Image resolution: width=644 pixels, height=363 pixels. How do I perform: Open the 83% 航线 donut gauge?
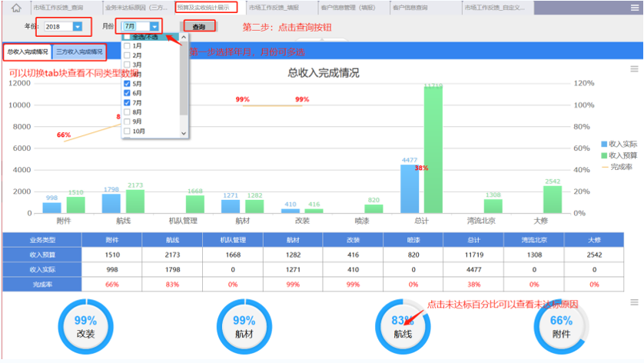(x=403, y=327)
